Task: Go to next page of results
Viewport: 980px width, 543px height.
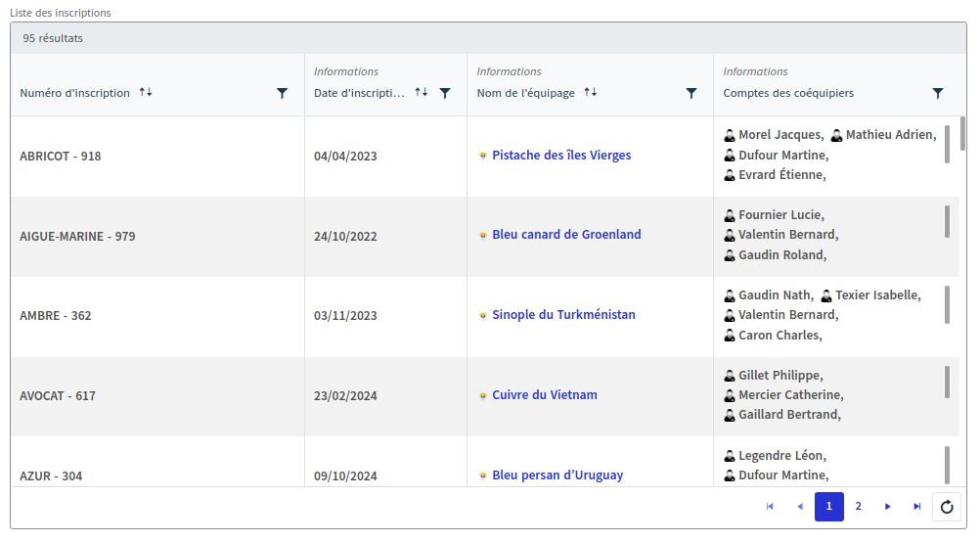Action: coord(887,507)
